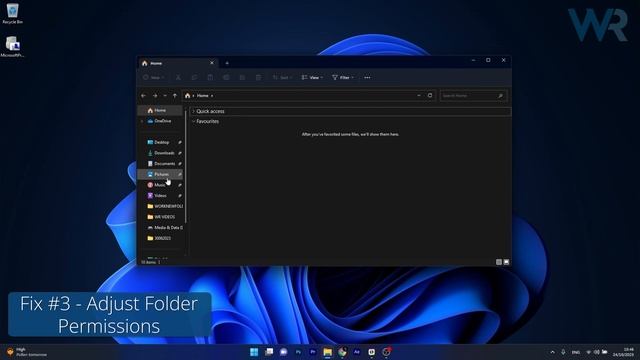Open Chrome from the taskbar
Screen dimensions: 640x360
tap(342, 352)
